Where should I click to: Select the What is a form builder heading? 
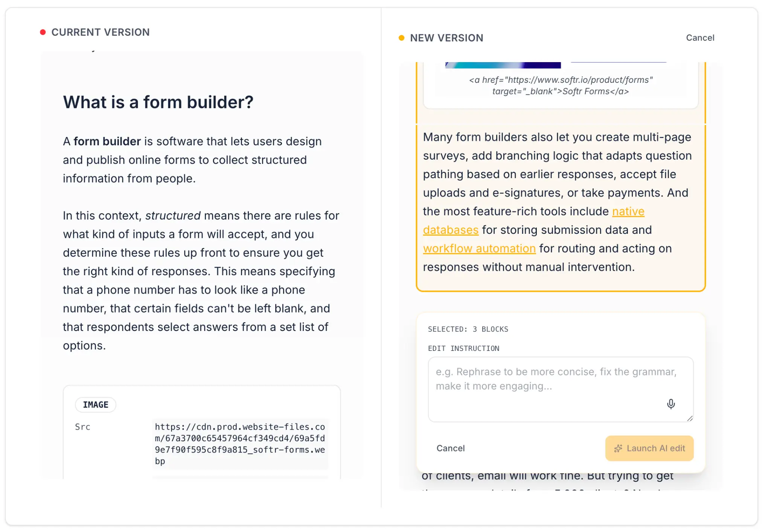tap(158, 102)
